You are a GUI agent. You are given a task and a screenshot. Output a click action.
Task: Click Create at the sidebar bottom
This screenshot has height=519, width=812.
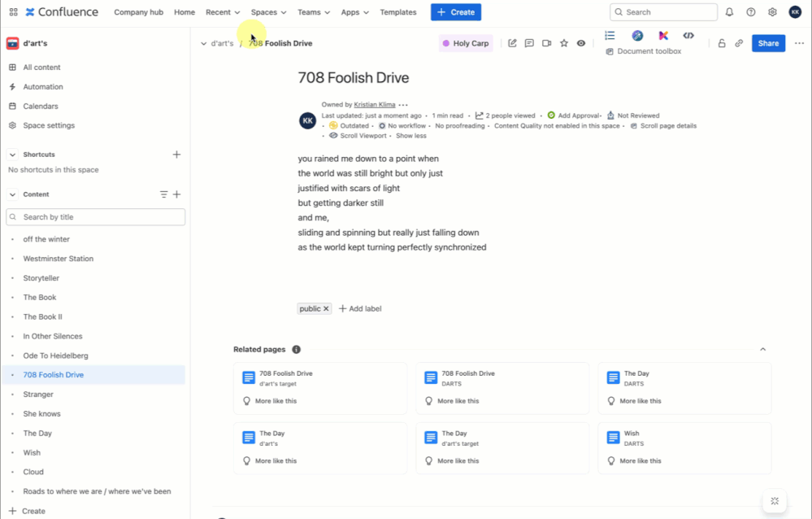click(x=28, y=511)
